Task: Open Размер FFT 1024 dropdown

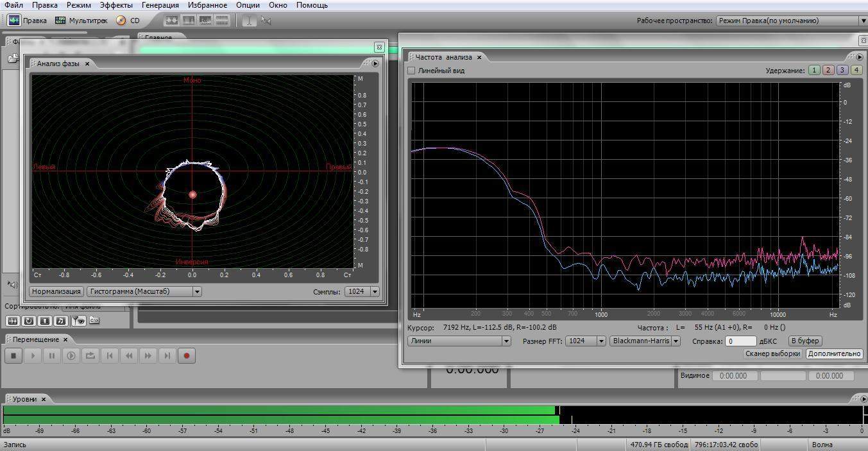Action: [585, 341]
